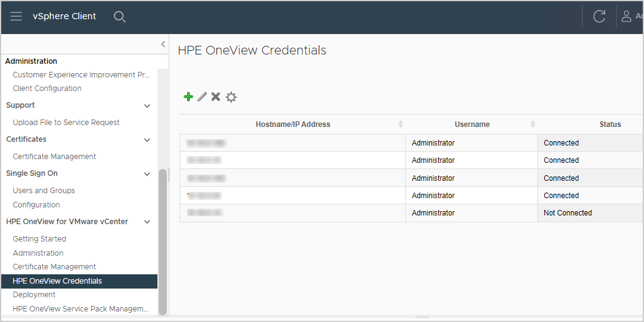
Task: Open Getting Started page
Action: pyautogui.click(x=40, y=239)
